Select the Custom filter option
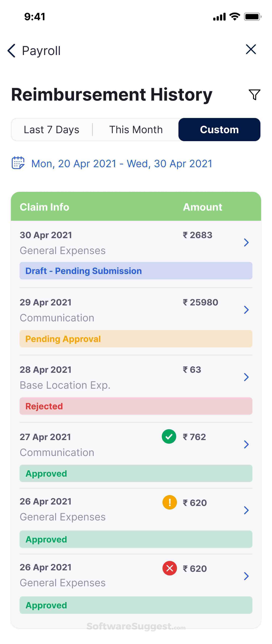 click(219, 130)
